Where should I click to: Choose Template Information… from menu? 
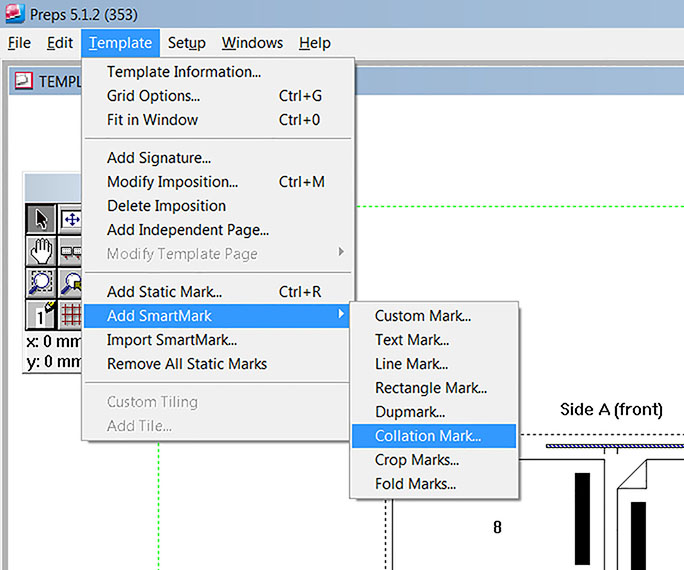coord(217,72)
